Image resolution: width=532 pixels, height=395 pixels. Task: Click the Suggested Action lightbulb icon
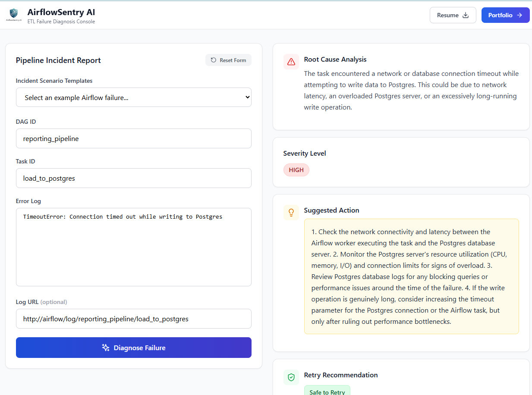291,212
